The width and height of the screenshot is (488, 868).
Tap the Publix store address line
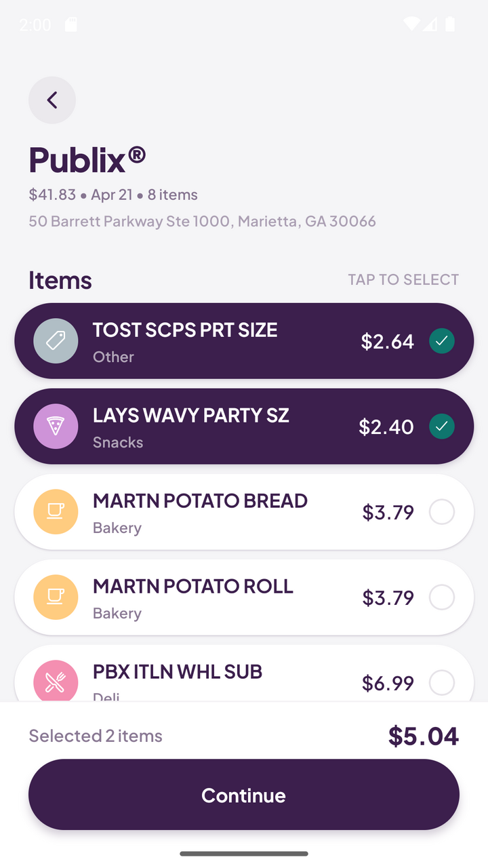coord(202,221)
